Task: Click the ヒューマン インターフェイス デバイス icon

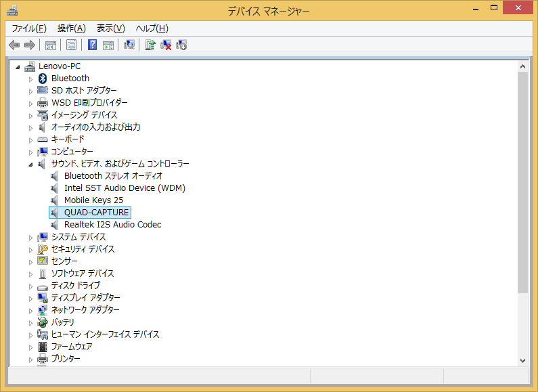Action: click(43, 334)
